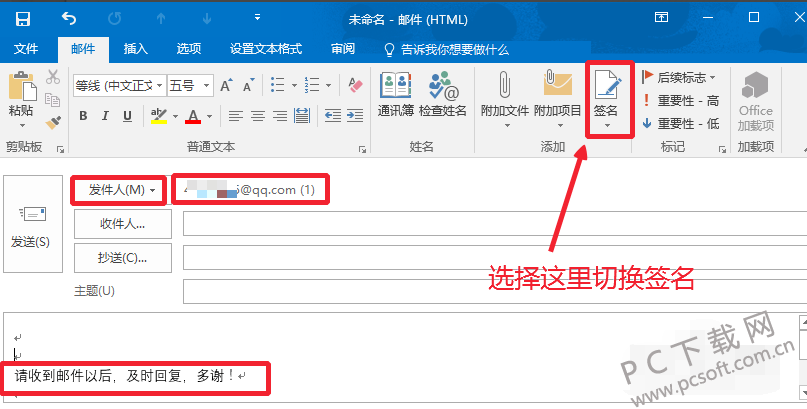
Task: Switch to 设置文本格式 tab
Action: click(x=266, y=49)
